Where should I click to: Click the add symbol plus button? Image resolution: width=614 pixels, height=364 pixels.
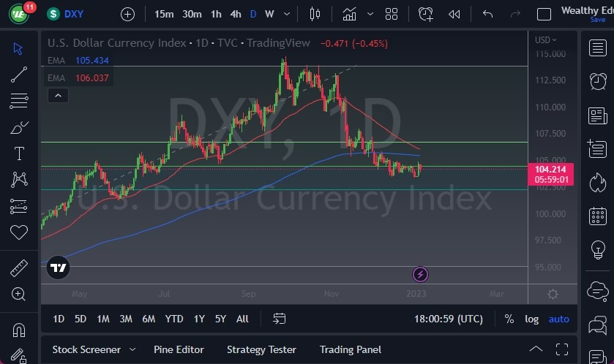coord(127,15)
